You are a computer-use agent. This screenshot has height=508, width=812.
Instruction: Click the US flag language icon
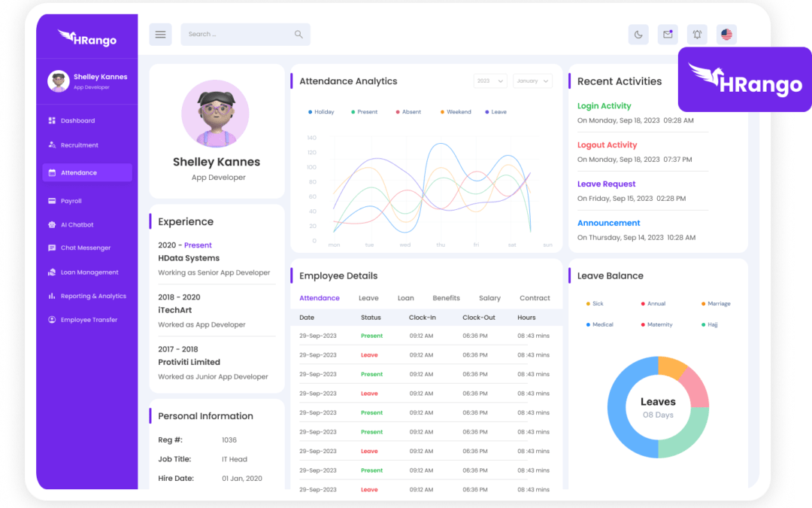point(726,34)
